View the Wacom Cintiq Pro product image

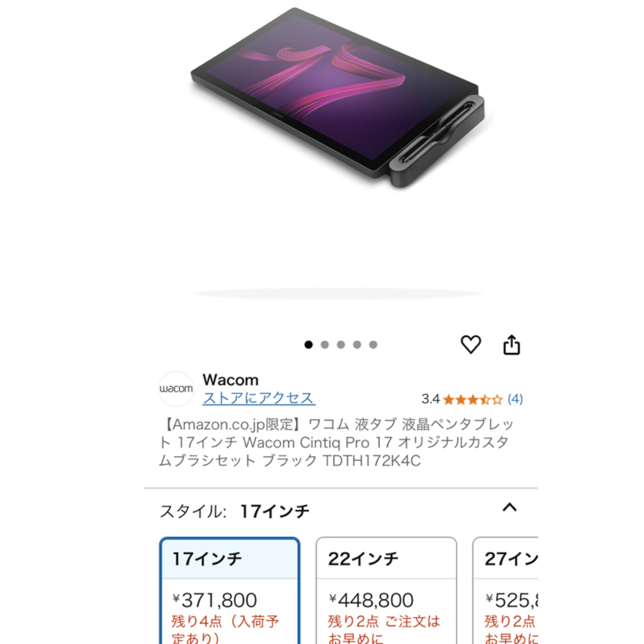coord(338,98)
